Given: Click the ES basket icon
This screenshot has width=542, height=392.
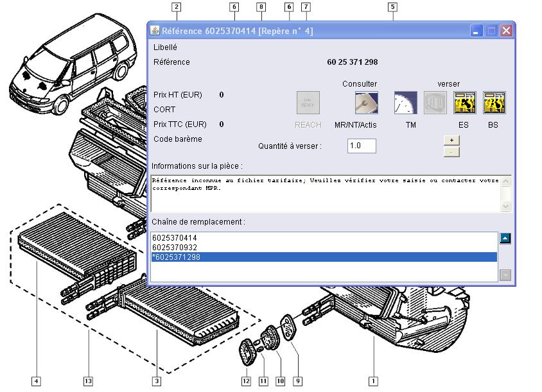Looking at the screenshot, I should tap(465, 103).
